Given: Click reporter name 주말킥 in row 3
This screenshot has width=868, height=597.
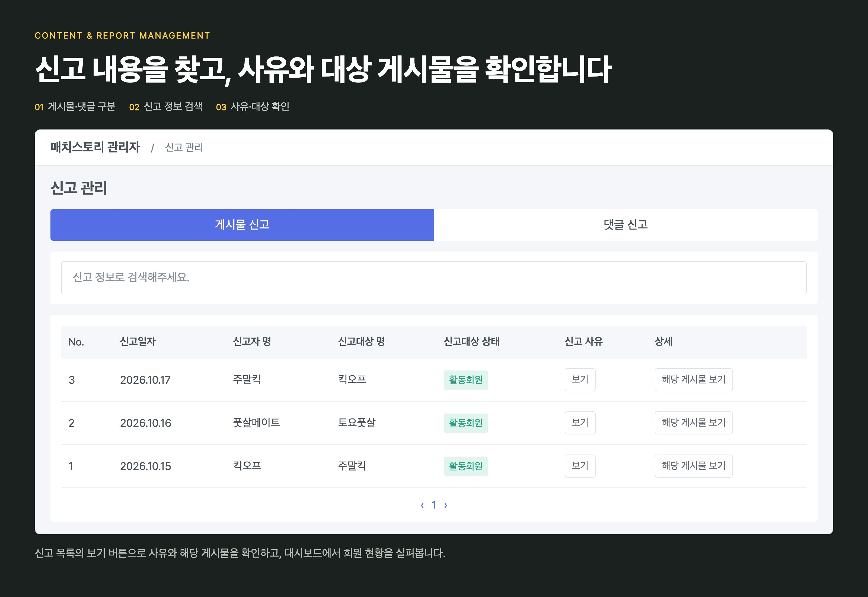Looking at the screenshot, I should click(x=247, y=380).
